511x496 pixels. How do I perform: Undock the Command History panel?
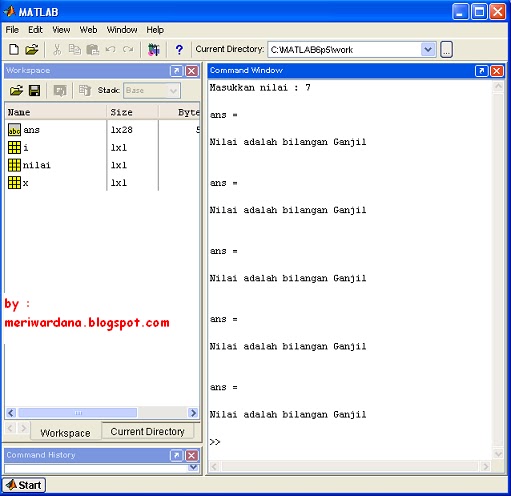[x=176, y=455]
